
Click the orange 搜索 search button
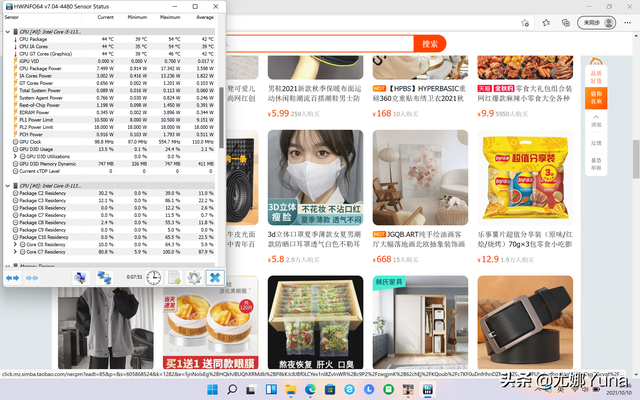(x=430, y=44)
